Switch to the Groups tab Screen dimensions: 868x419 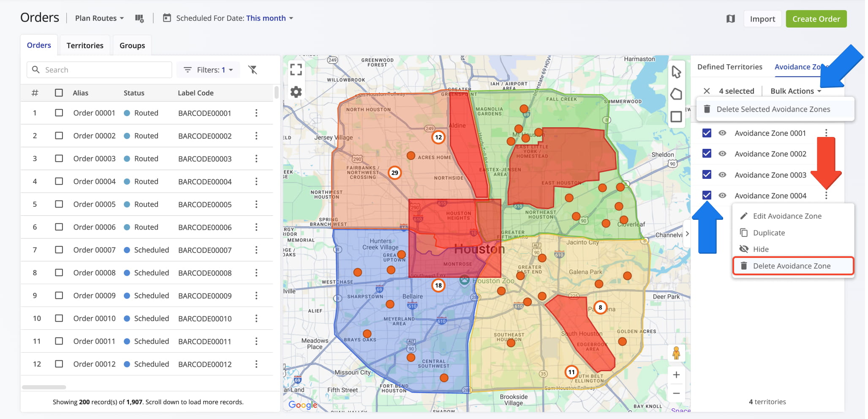(132, 45)
